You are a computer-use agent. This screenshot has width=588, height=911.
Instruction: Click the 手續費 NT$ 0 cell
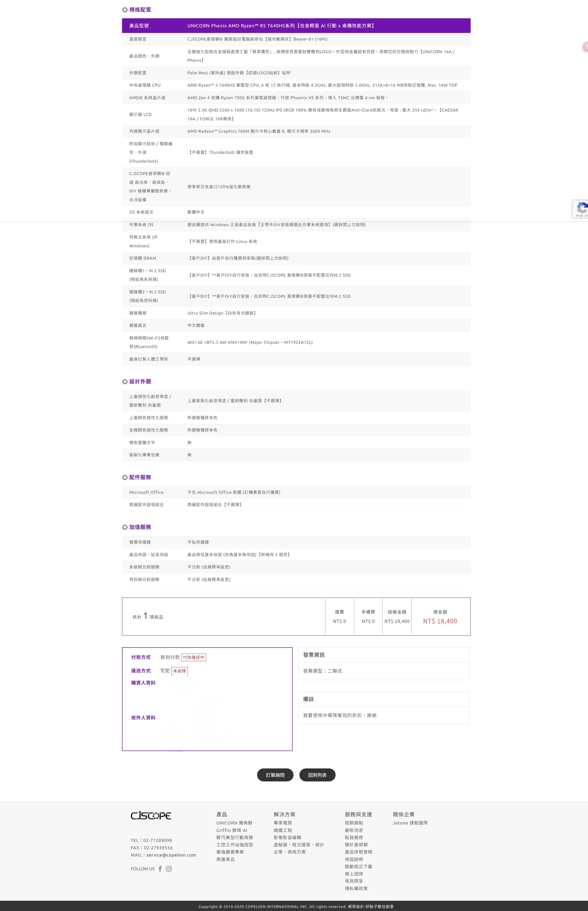(368, 617)
